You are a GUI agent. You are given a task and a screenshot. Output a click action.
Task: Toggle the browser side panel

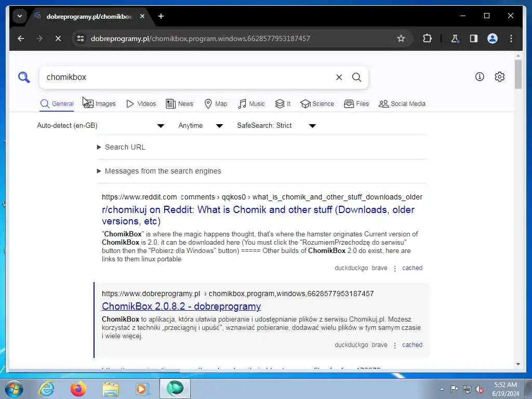click(x=474, y=38)
